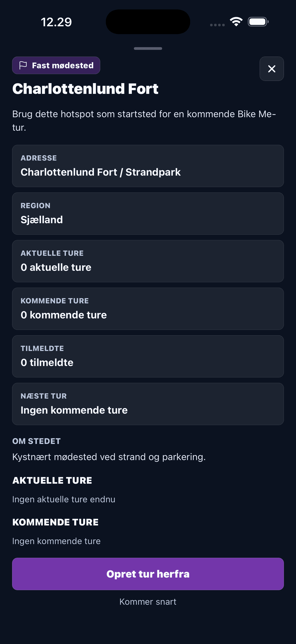Tap the Charlottenlund Fort title
The height and width of the screenshot is (644, 296).
tap(85, 89)
